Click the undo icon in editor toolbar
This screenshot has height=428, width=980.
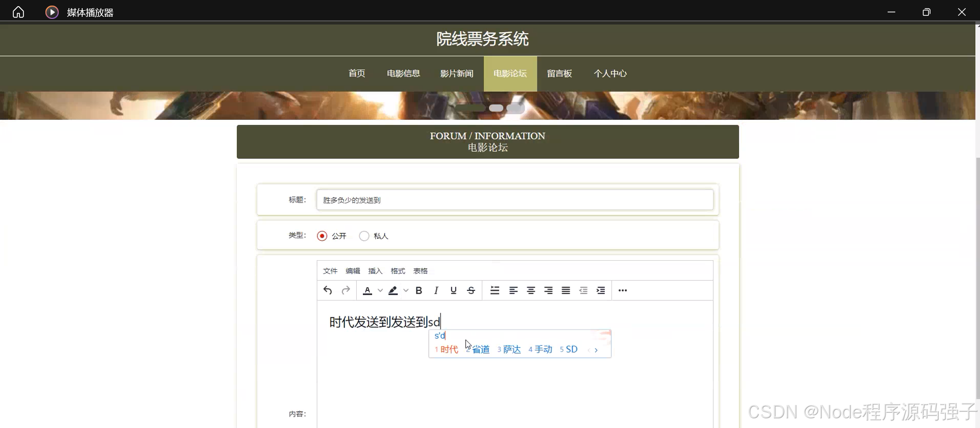[x=328, y=290]
